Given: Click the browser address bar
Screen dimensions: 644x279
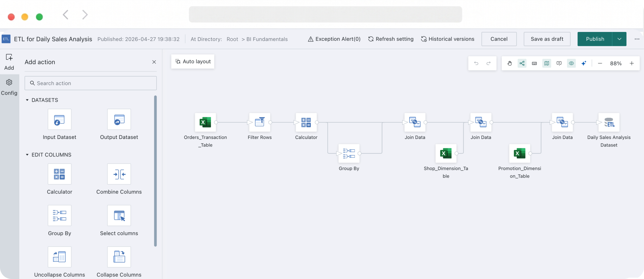Looking at the screenshot, I should tap(325, 14).
